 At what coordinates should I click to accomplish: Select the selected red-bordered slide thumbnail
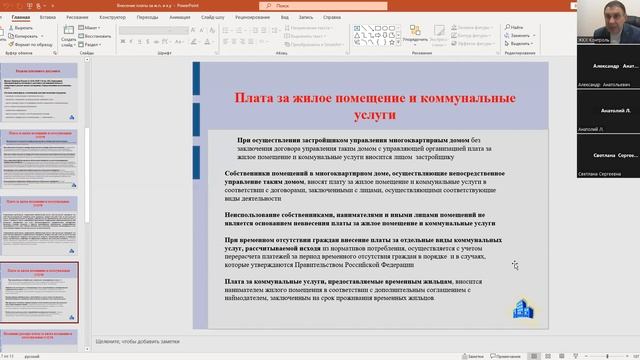pyautogui.click(x=39, y=292)
